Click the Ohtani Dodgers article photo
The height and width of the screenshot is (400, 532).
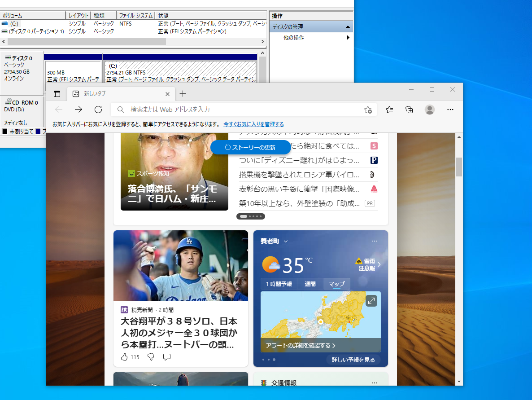click(x=180, y=265)
